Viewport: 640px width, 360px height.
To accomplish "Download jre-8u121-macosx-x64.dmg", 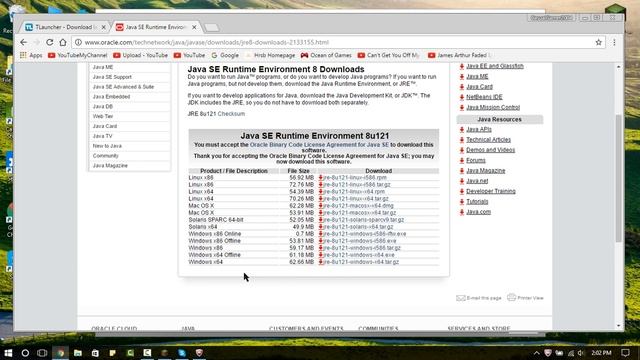I will click(x=358, y=206).
